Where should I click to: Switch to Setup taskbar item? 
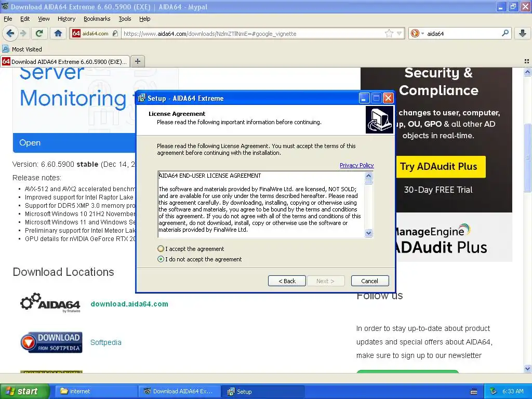coord(262,391)
